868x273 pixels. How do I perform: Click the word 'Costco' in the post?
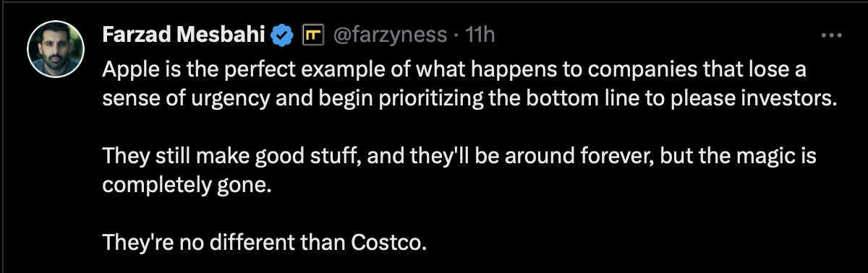pos(387,240)
